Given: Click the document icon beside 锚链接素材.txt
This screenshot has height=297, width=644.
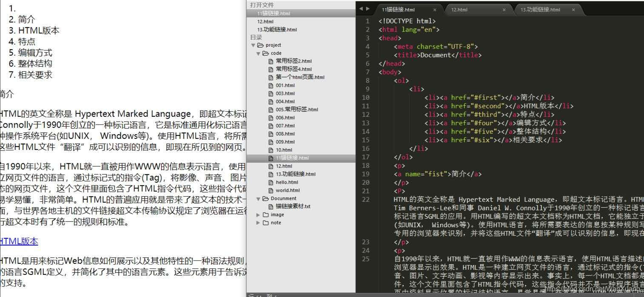Looking at the screenshot, I should pos(271,206).
